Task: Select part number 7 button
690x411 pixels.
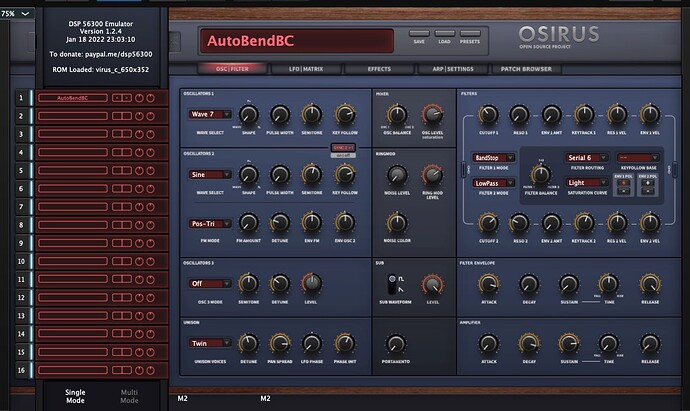Action: [x=21, y=207]
